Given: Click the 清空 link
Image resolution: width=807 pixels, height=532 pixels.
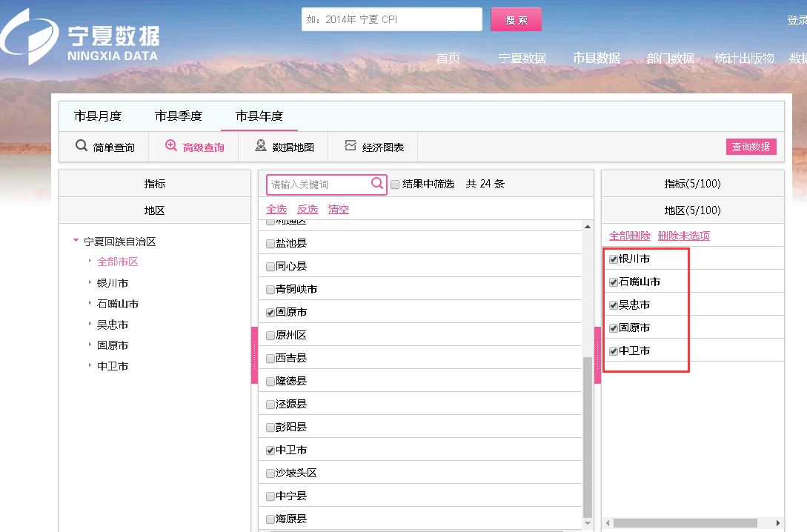Looking at the screenshot, I should [338, 209].
